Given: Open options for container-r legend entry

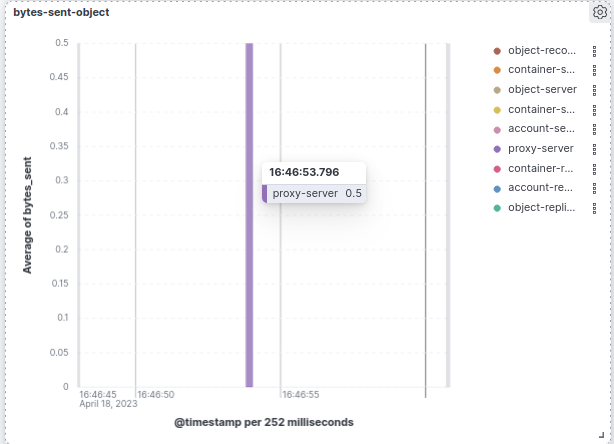Looking at the screenshot, I should 594,168.
